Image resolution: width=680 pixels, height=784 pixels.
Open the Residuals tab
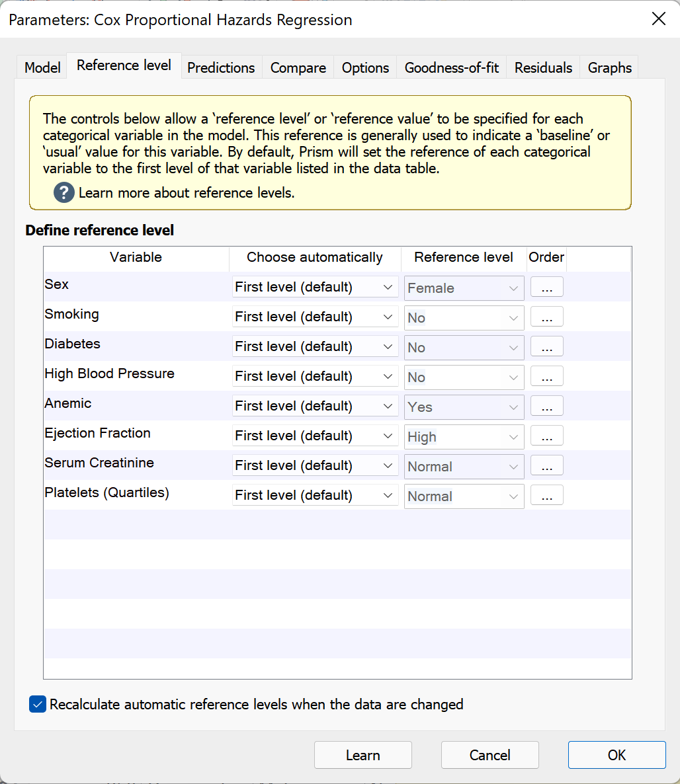pos(543,67)
